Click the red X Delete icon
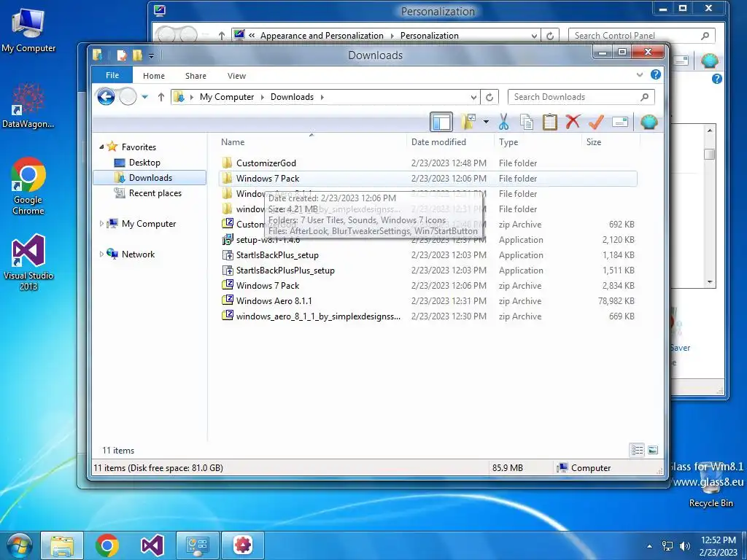747x560 pixels. tap(573, 122)
